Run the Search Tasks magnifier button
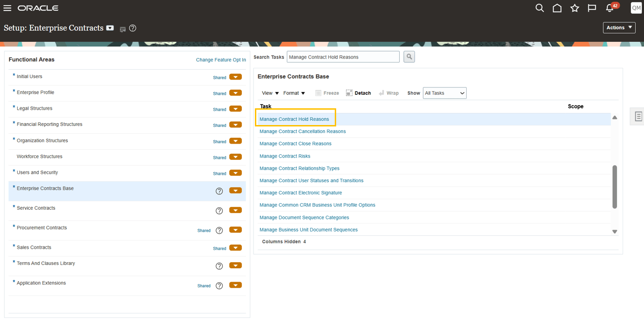 [x=409, y=56]
